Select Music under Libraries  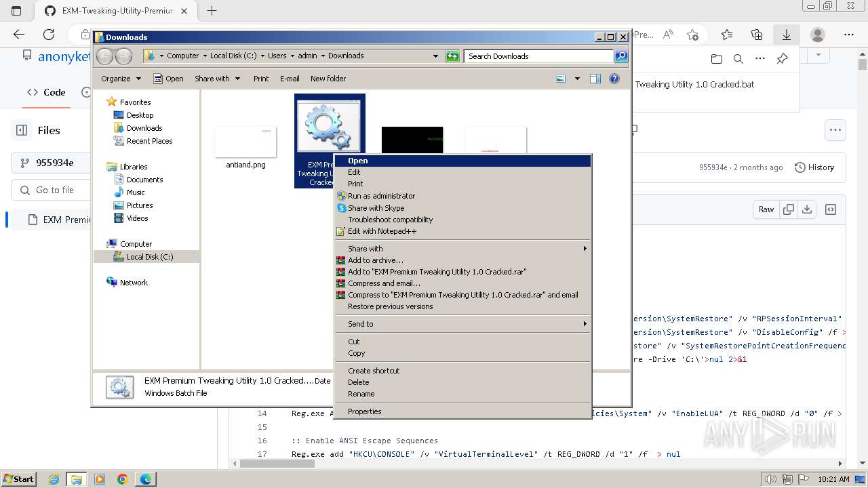point(136,192)
